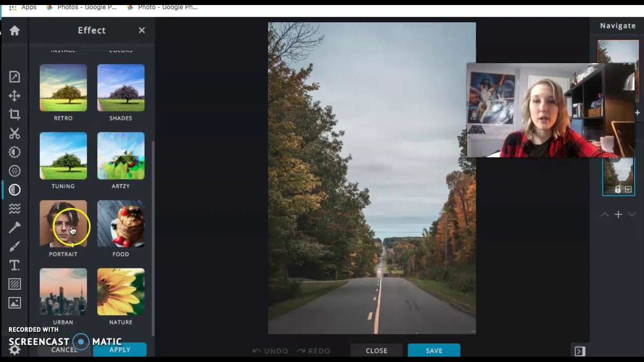Screen dimensions: 644x362
Task: Select the road layer thumbnail
Action: pos(618,176)
